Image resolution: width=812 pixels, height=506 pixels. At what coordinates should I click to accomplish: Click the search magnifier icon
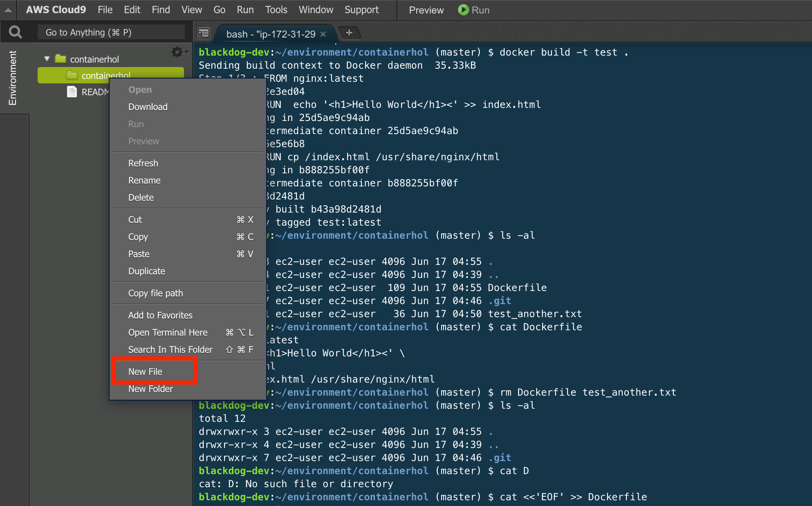coord(15,32)
